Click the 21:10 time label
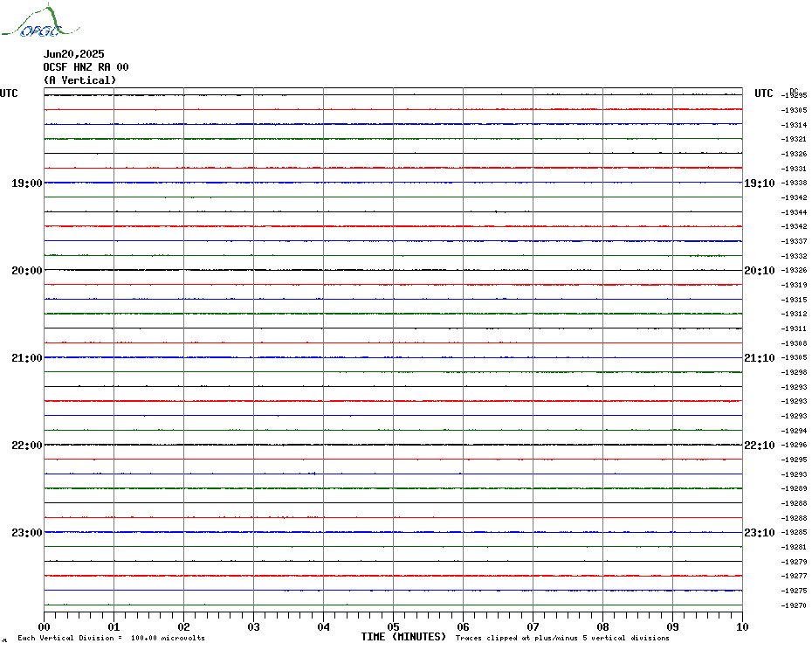This screenshot has height=650, width=812. point(760,358)
